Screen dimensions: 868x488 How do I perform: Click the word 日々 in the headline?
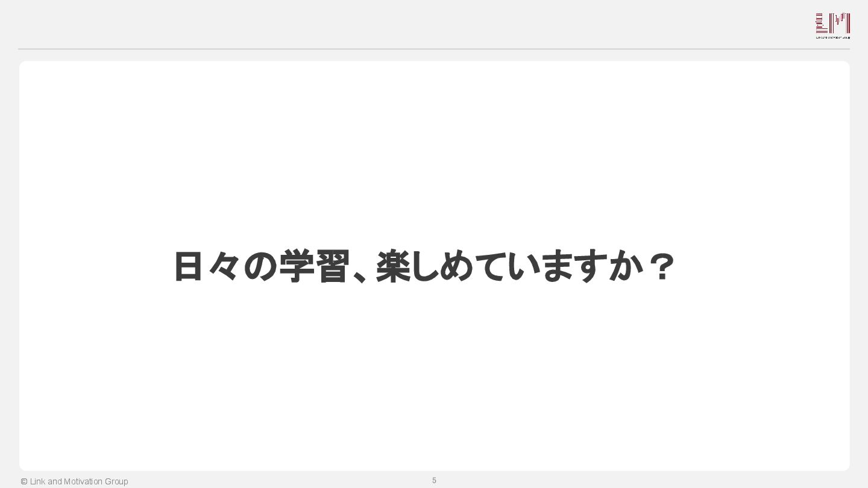[x=207, y=266]
